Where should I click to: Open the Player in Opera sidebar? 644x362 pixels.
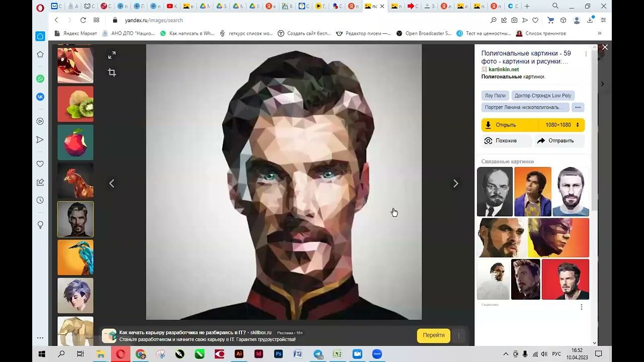40,121
